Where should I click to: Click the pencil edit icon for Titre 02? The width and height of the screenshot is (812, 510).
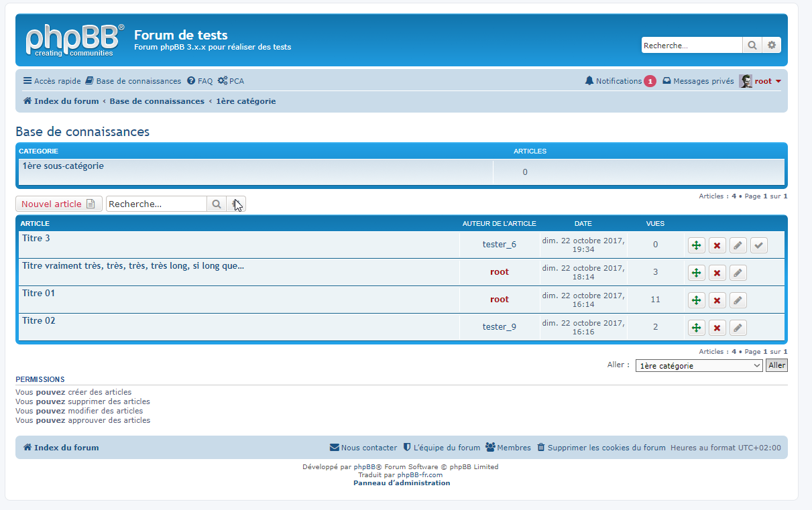coord(738,328)
